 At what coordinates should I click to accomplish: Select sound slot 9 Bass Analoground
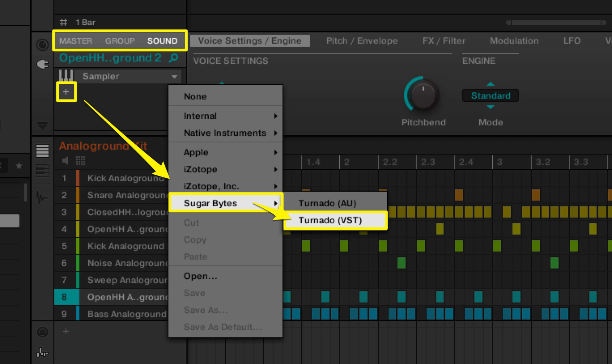(x=111, y=314)
